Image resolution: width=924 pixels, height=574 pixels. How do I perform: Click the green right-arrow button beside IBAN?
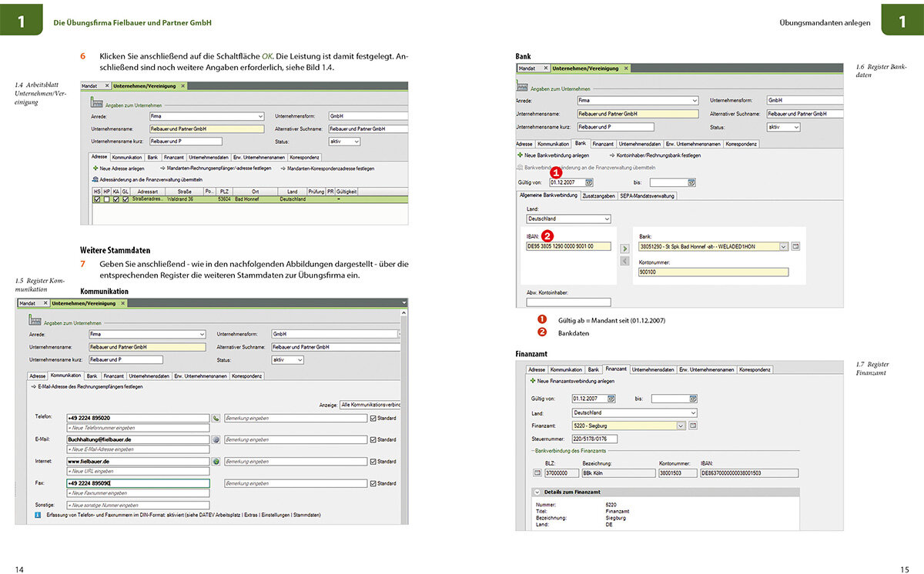coord(624,248)
